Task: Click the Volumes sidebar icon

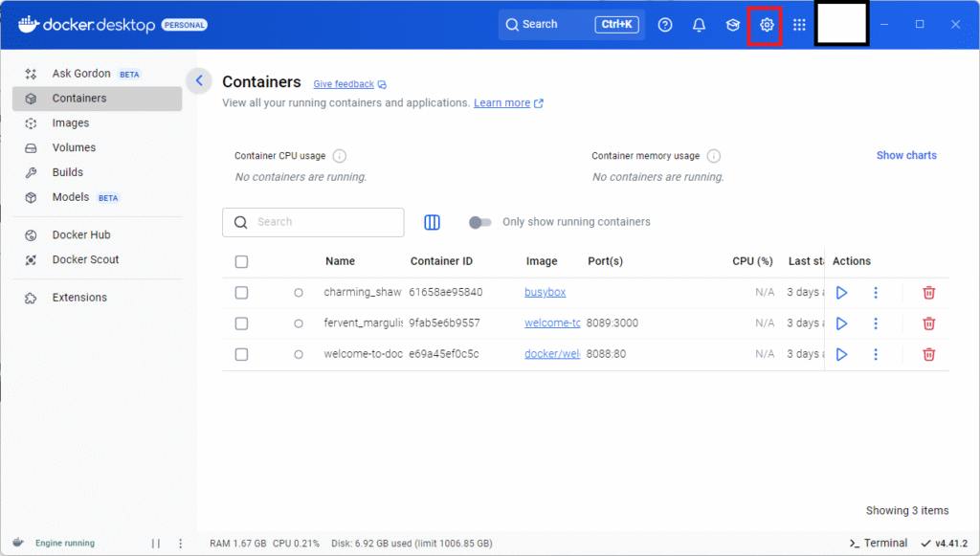Action: (31, 148)
